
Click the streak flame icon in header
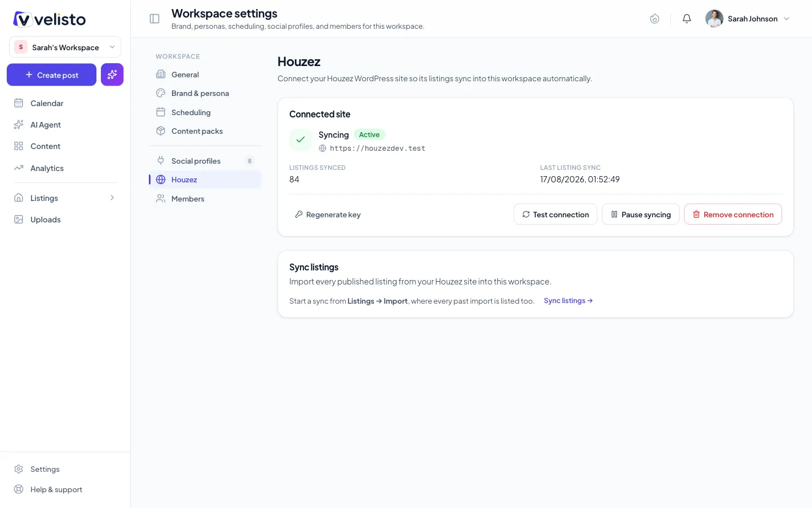tap(655, 19)
